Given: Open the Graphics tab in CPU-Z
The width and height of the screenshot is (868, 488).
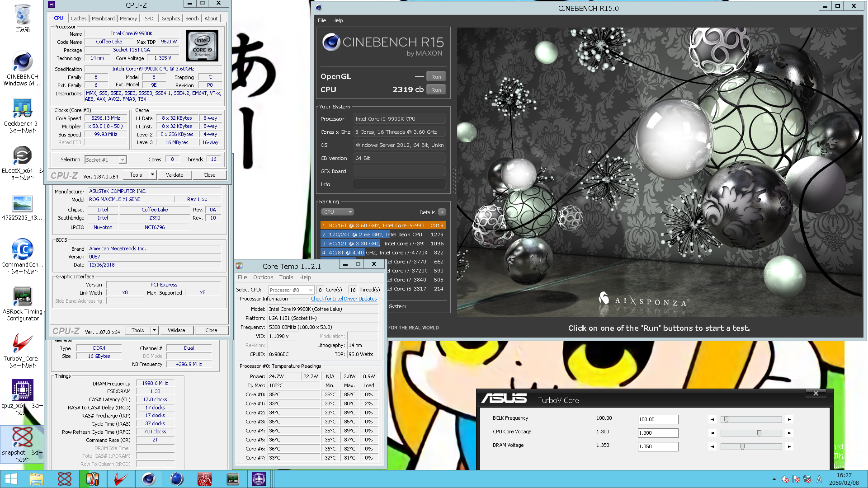Looking at the screenshot, I should (171, 19).
